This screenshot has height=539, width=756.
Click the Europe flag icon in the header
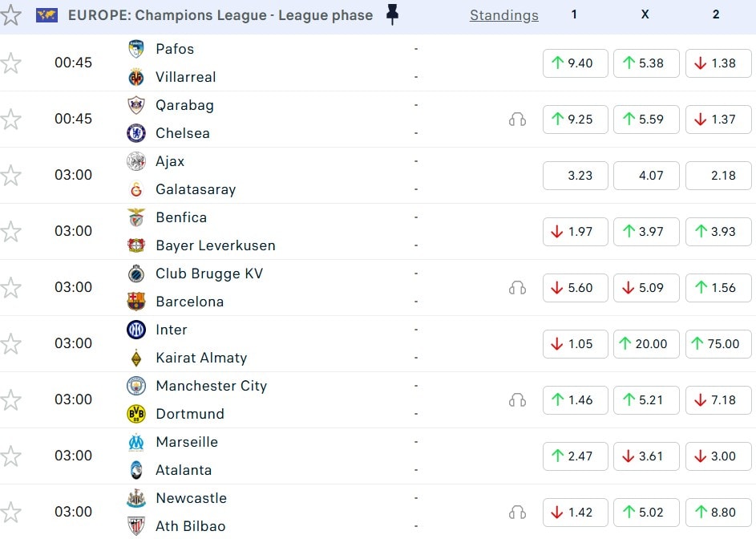point(47,15)
